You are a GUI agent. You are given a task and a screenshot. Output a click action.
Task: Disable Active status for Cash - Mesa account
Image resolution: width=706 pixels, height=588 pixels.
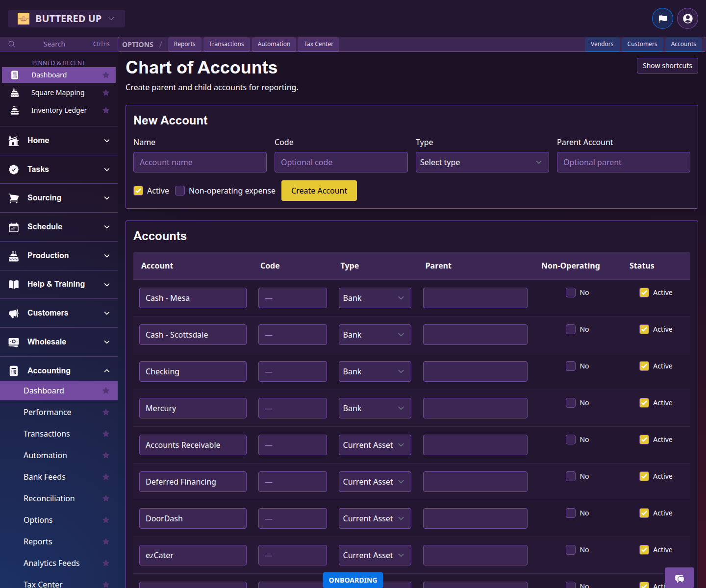coord(644,292)
